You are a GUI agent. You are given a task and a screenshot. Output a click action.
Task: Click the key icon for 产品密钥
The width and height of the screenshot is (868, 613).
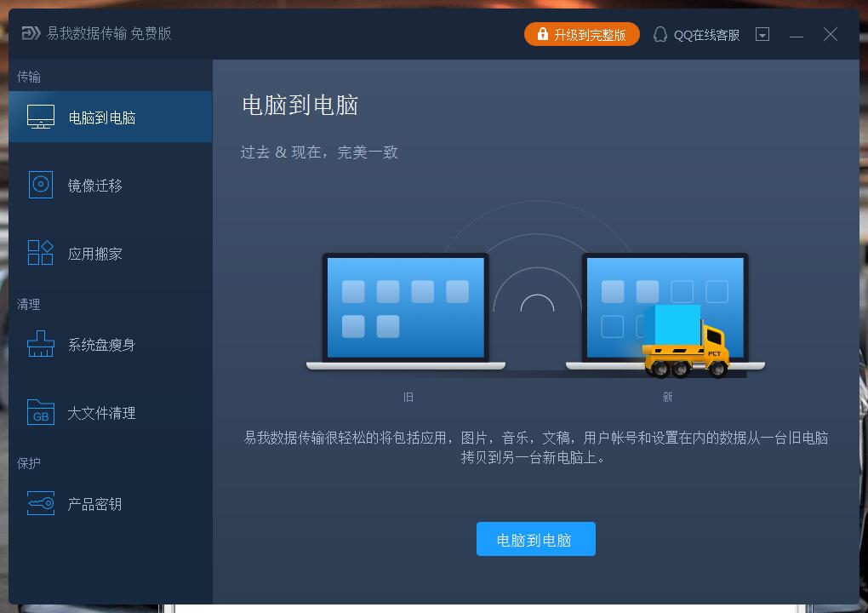pyautogui.click(x=41, y=503)
